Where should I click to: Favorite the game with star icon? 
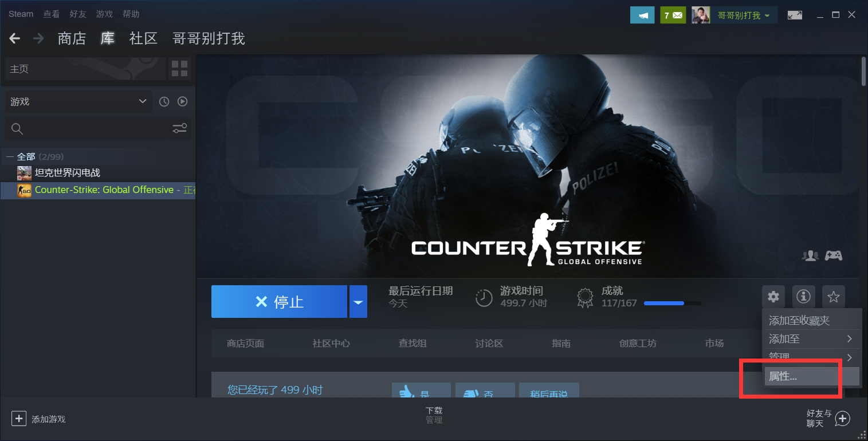click(834, 297)
